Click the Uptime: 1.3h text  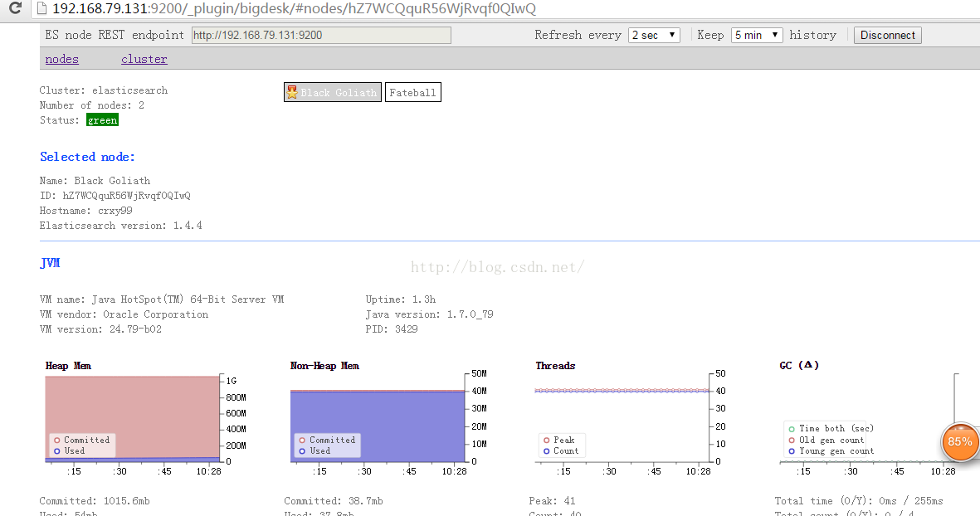pyautogui.click(x=401, y=299)
